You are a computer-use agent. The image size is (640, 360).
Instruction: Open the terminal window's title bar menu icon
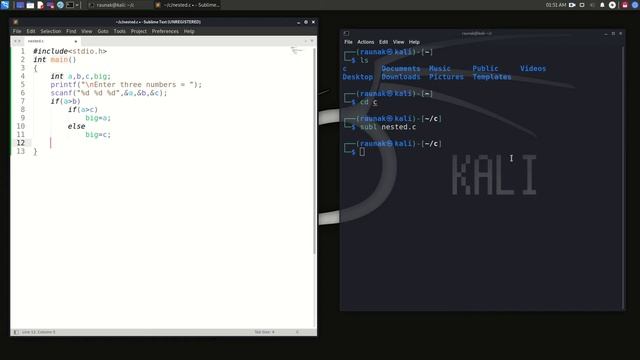346,33
